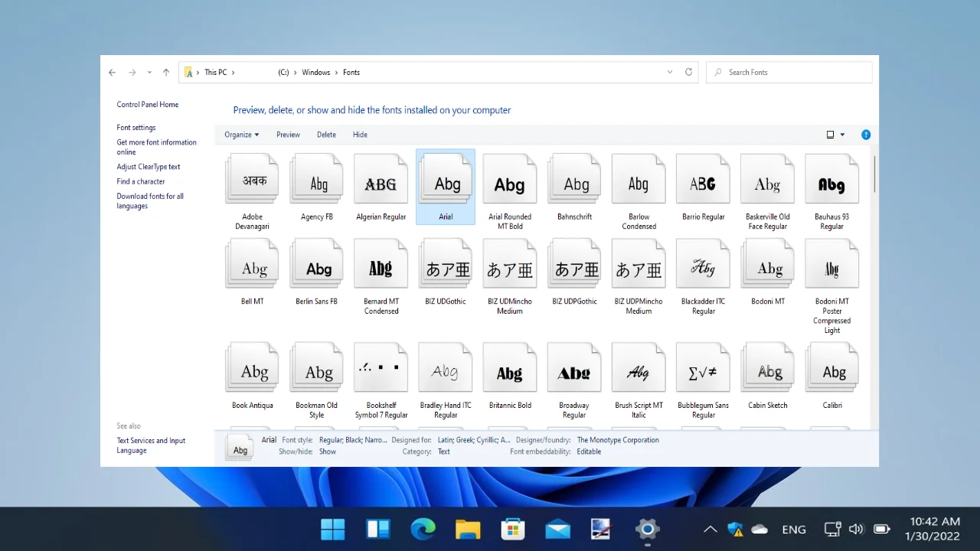Select Bookman Old Style font icon
Viewport: 980px width, 551px height.
316,368
